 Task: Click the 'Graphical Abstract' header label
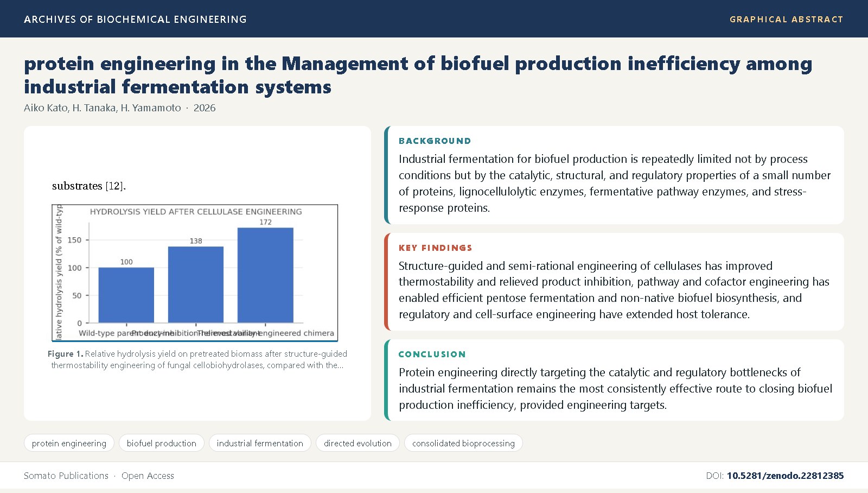[x=787, y=19]
